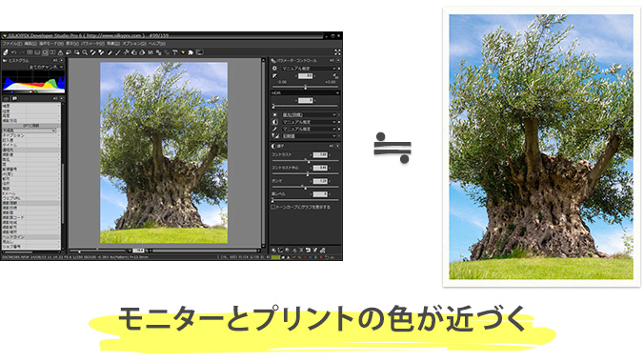This screenshot has width=644, height=362.
Task: Click the histogram graph display
Action: (x=33, y=82)
